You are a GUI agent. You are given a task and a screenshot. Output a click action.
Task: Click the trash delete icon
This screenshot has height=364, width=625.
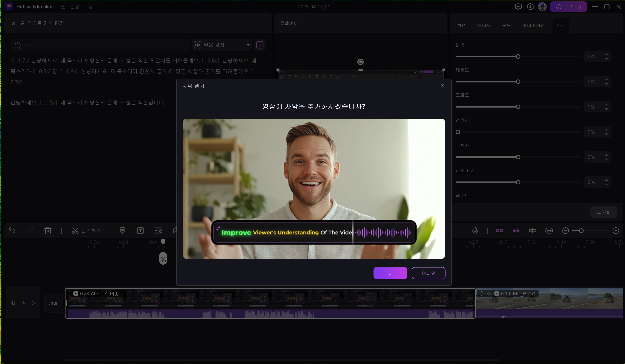[48, 230]
